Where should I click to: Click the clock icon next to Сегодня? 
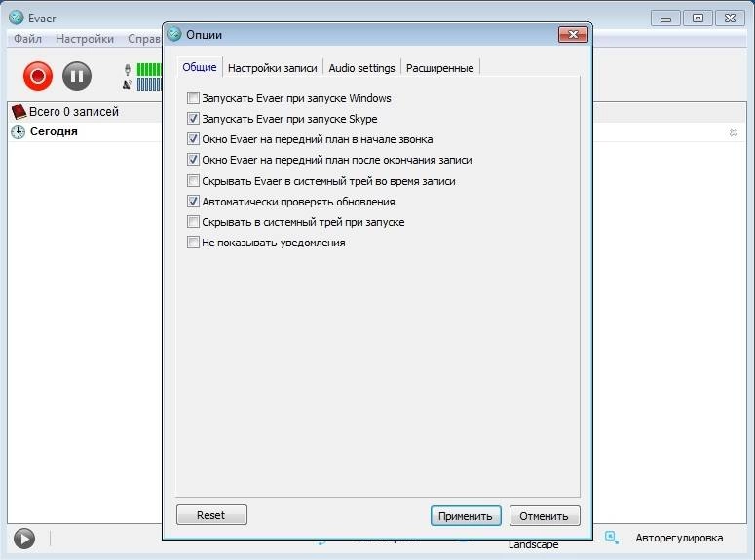coord(18,131)
